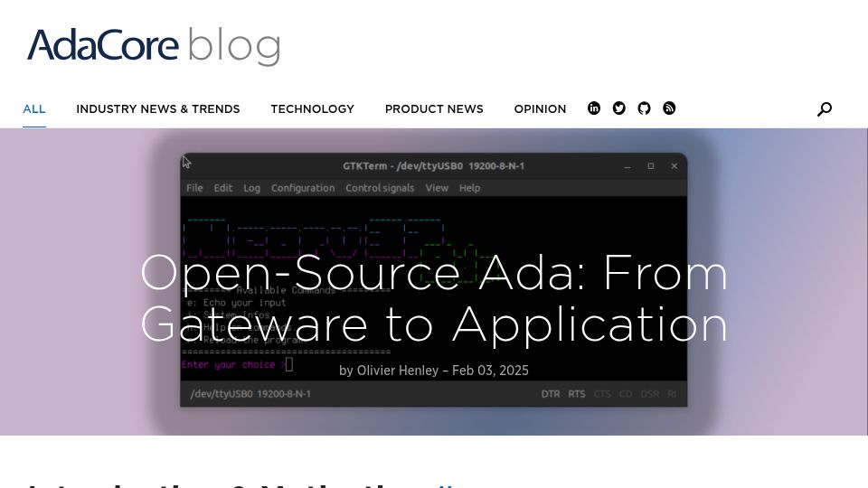Select the ALL category tab
This screenshot has width=868, height=488.
[x=34, y=109]
